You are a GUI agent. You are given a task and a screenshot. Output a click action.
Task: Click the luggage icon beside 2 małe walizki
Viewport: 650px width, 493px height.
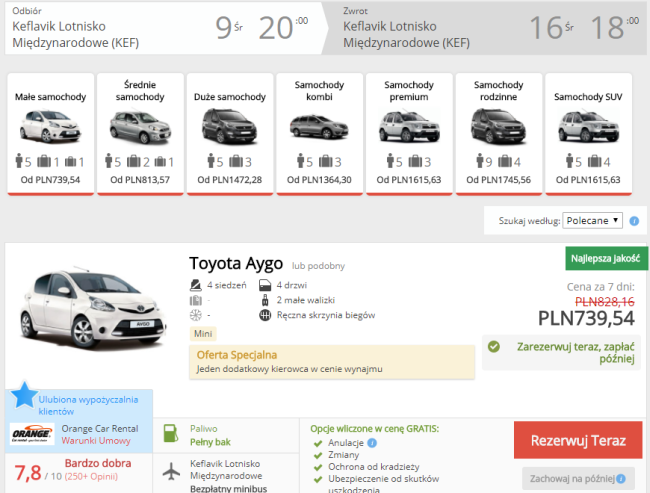265,300
